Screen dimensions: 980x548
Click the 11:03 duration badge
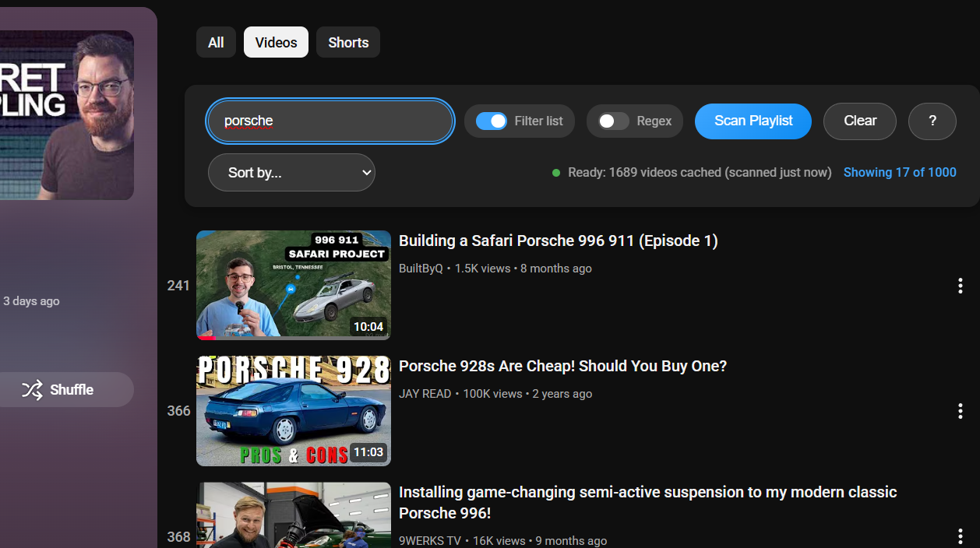pyautogui.click(x=368, y=452)
